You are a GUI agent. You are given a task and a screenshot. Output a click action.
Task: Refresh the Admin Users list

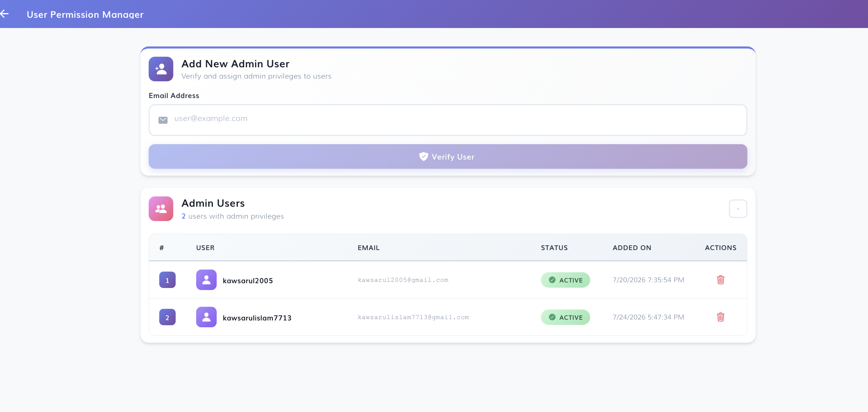tap(738, 209)
